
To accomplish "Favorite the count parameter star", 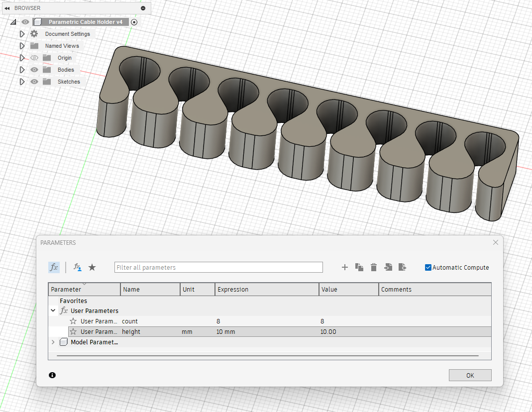I will coord(73,321).
